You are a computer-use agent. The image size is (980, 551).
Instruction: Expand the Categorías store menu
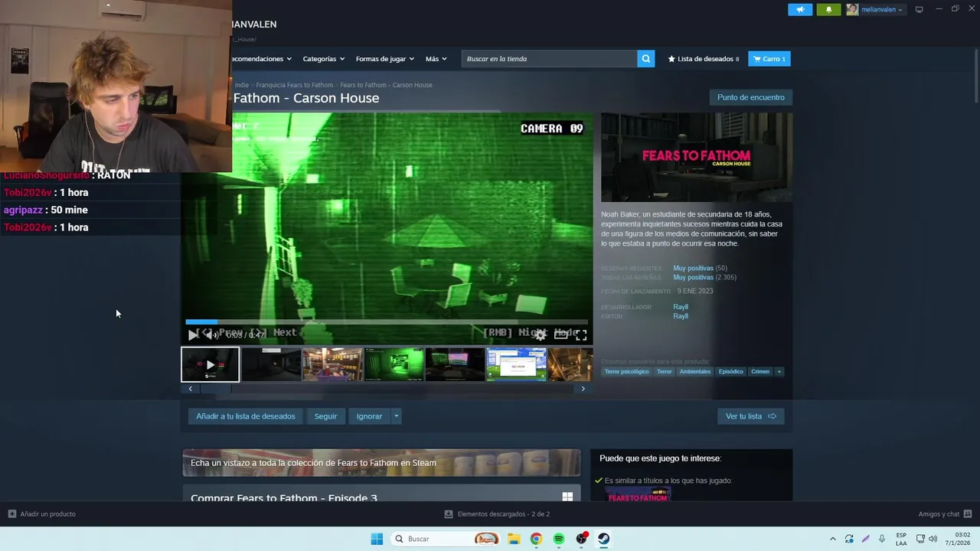click(323, 59)
